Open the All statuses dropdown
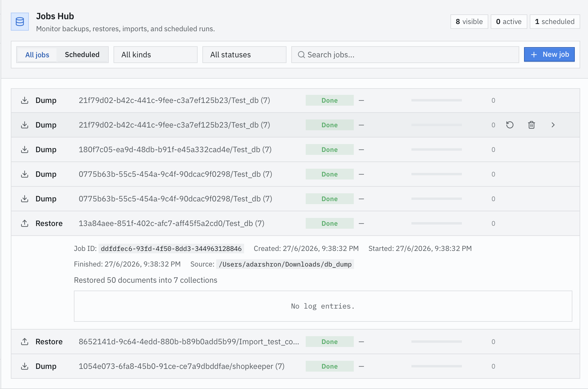The image size is (588, 389). [244, 55]
